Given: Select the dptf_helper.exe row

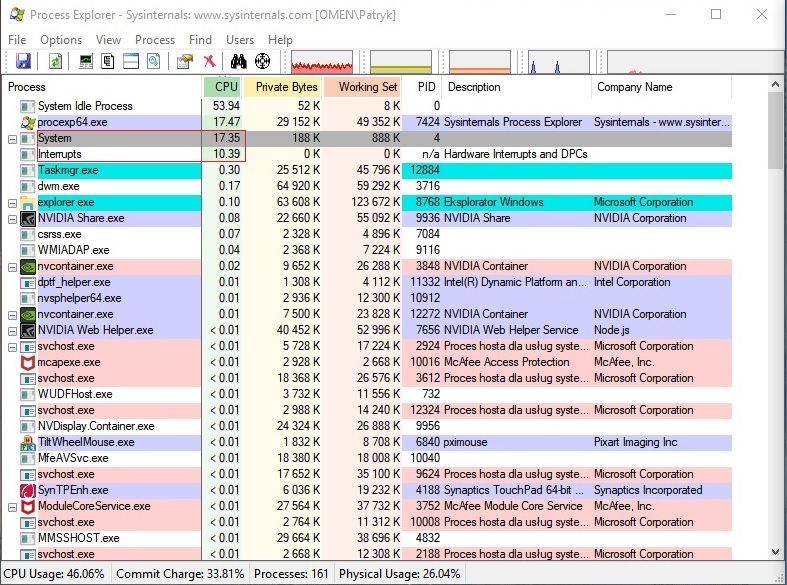Looking at the screenshot, I should [x=367, y=282].
